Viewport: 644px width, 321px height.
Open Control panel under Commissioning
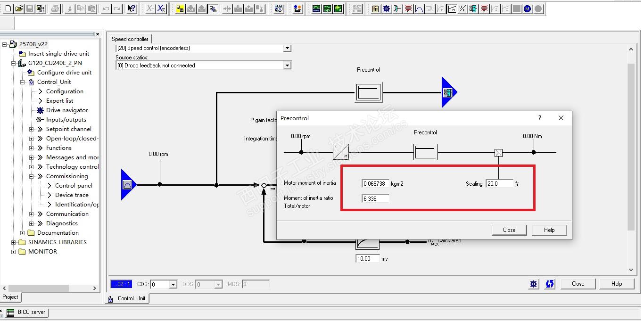tap(74, 186)
